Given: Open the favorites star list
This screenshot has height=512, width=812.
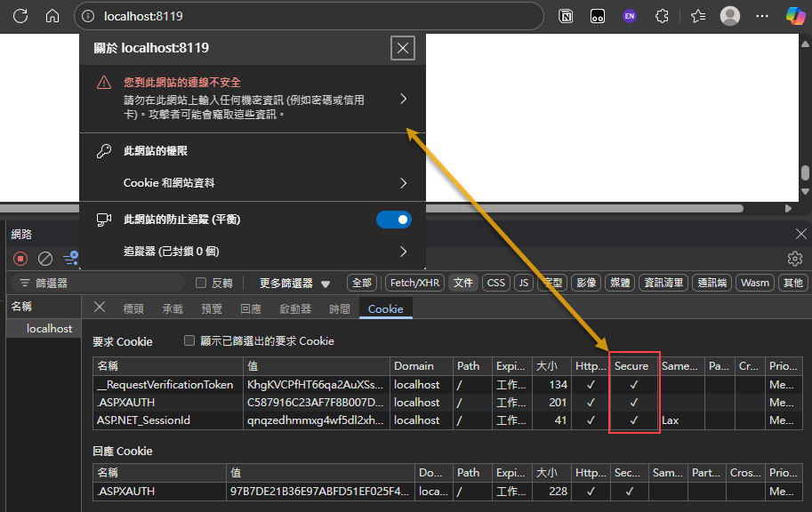Looking at the screenshot, I should pos(697,16).
